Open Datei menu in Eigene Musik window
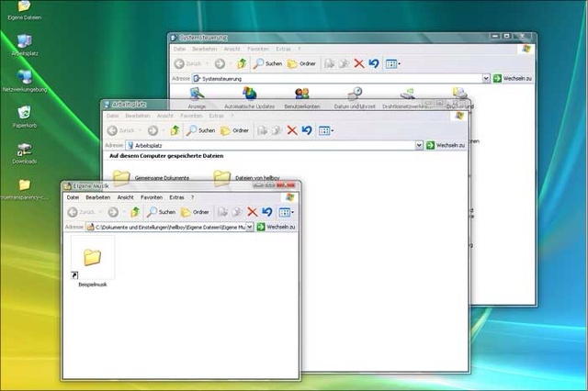The image size is (588, 391). [73, 197]
